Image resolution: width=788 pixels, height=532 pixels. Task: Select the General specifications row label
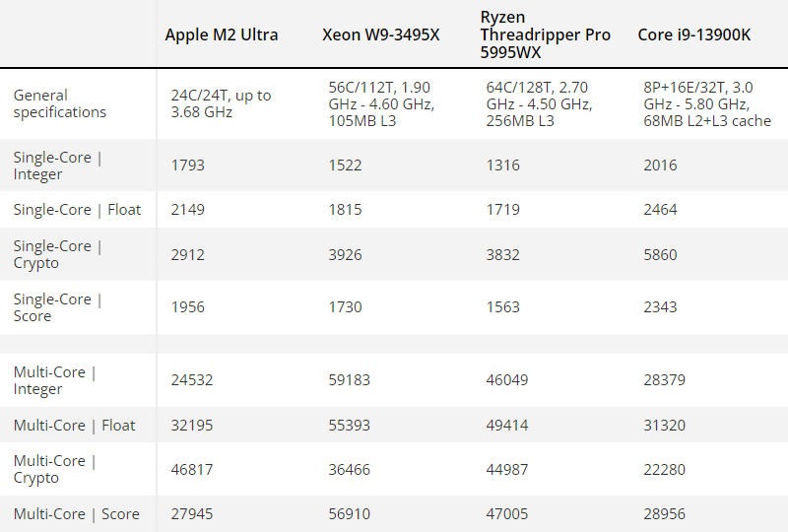(60, 103)
